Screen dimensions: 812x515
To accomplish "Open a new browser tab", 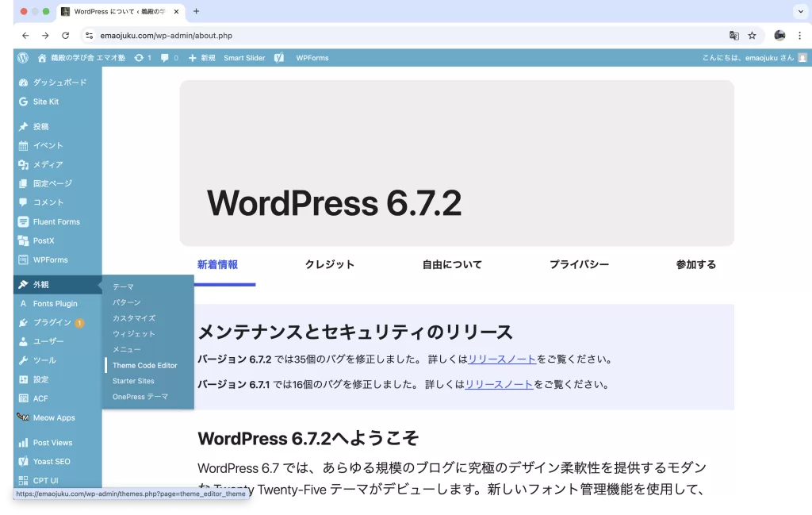I will pyautogui.click(x=197, y=11).
